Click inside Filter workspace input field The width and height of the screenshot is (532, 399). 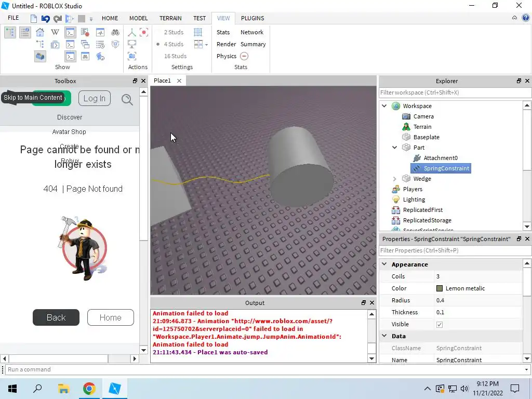tap(455, 92)
